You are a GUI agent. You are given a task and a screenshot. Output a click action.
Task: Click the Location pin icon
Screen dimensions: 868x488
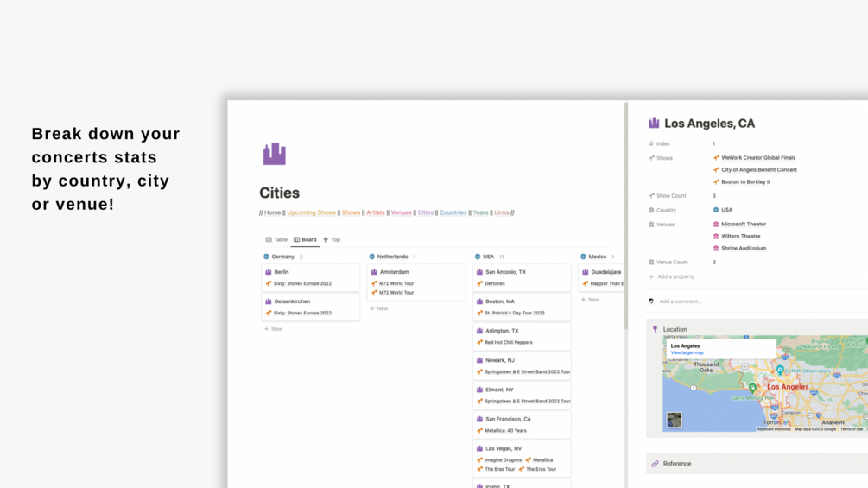pos(655,329)
